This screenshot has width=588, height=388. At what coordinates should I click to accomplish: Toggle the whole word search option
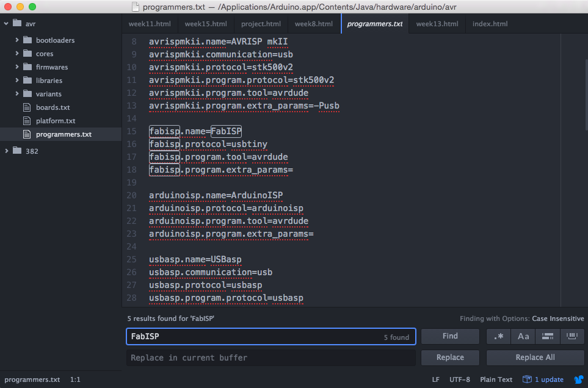572,336
